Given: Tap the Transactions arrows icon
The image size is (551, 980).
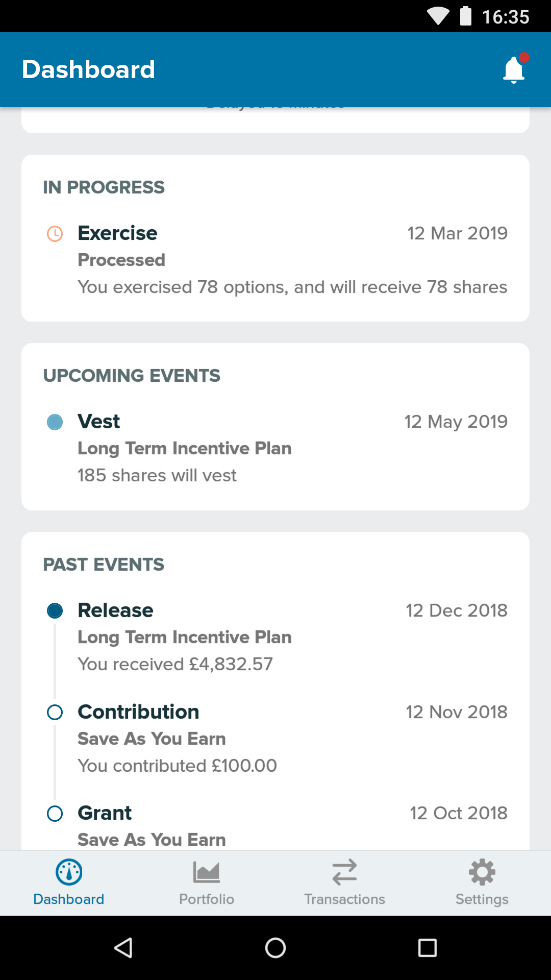Looking at the screenshot, I should tap(344, 872).
